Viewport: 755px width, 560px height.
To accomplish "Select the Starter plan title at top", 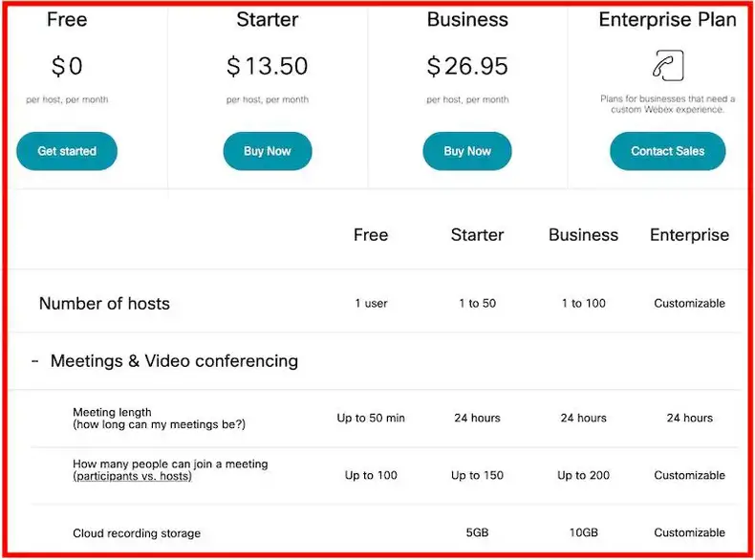I will point(268,20).
